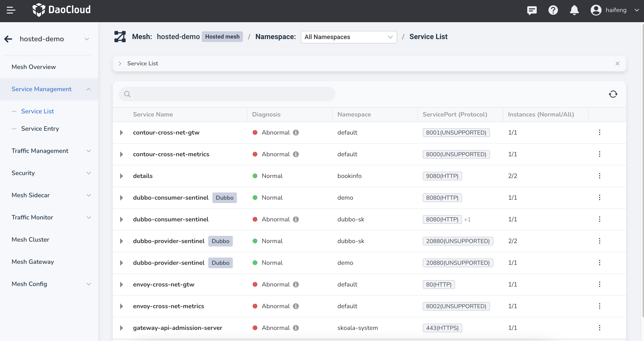Image resolution: width=644 pixels, height=341 pixels.
Task: Open actions menu for envoy-cross-net-metrics
Action: coord(599,306)
